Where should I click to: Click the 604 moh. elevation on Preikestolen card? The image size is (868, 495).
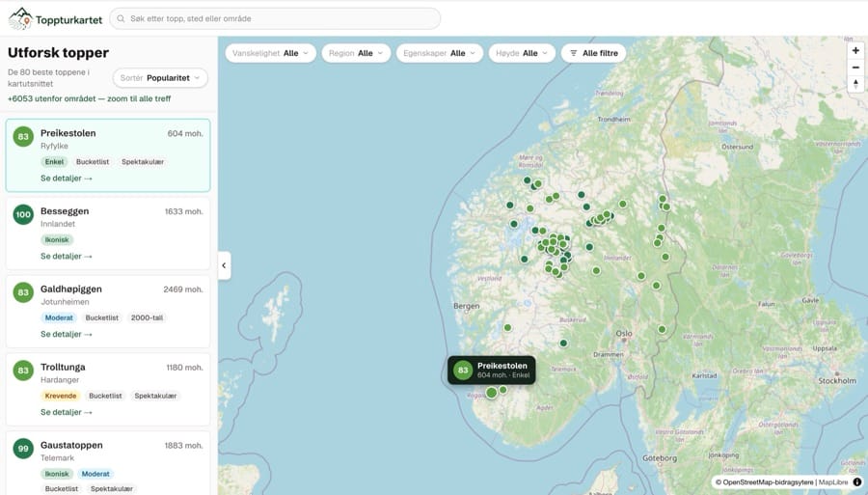point(185,134)
